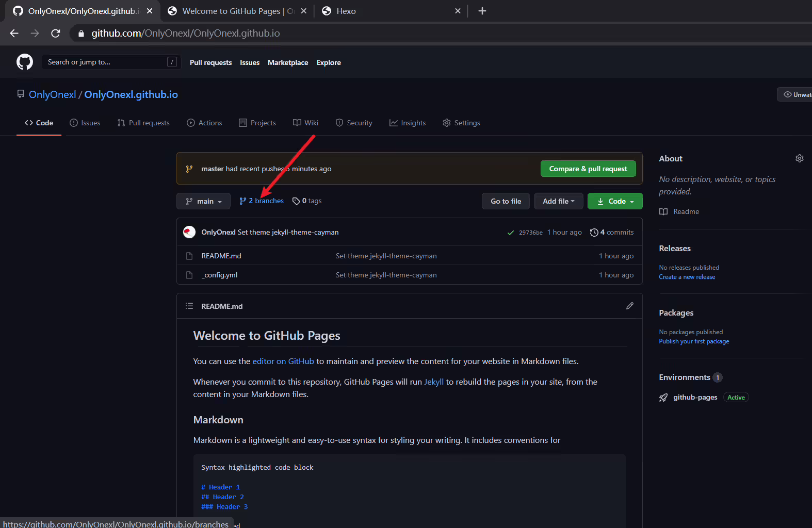This screenshot has width=812, height=528.
Task: Click OnlyOnexl avatar in commit row
Action: click(189, 232)
